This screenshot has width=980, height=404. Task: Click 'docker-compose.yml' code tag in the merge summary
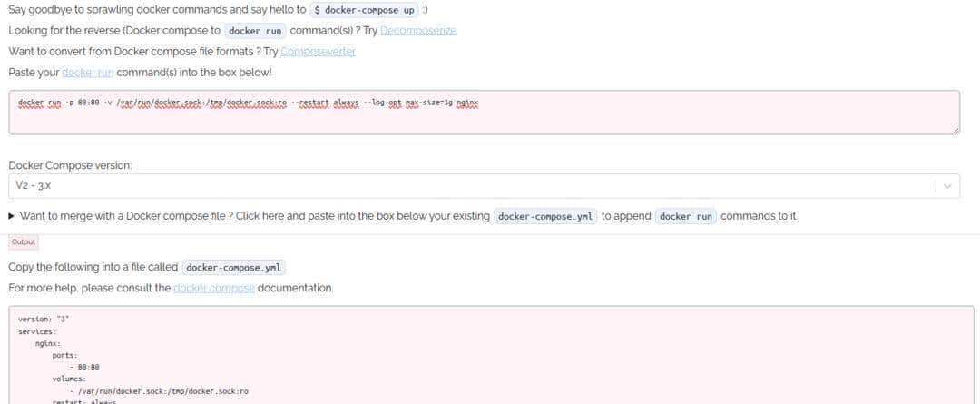point(545,216)
